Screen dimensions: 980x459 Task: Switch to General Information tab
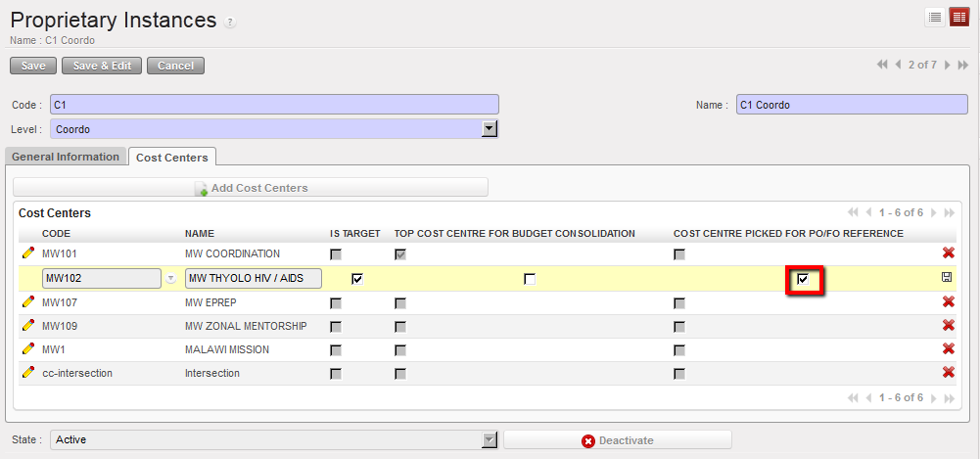click(x=66, y=157)
